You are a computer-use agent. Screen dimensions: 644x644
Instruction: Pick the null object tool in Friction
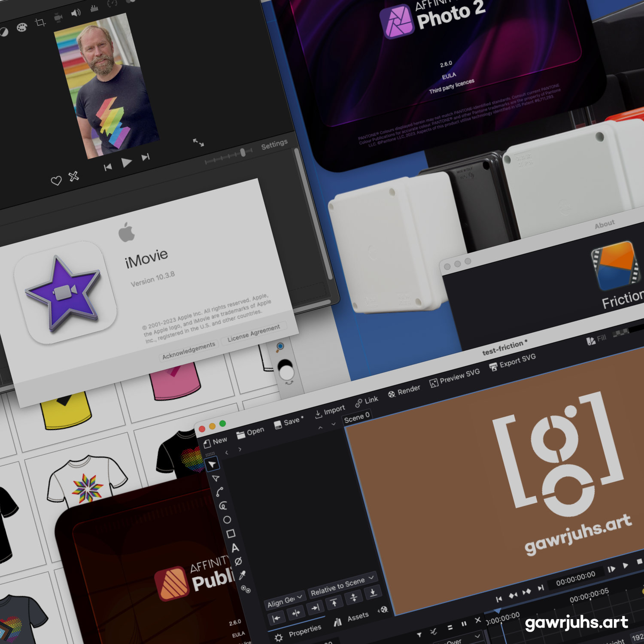pyautogui.click(x=238, y=561)
